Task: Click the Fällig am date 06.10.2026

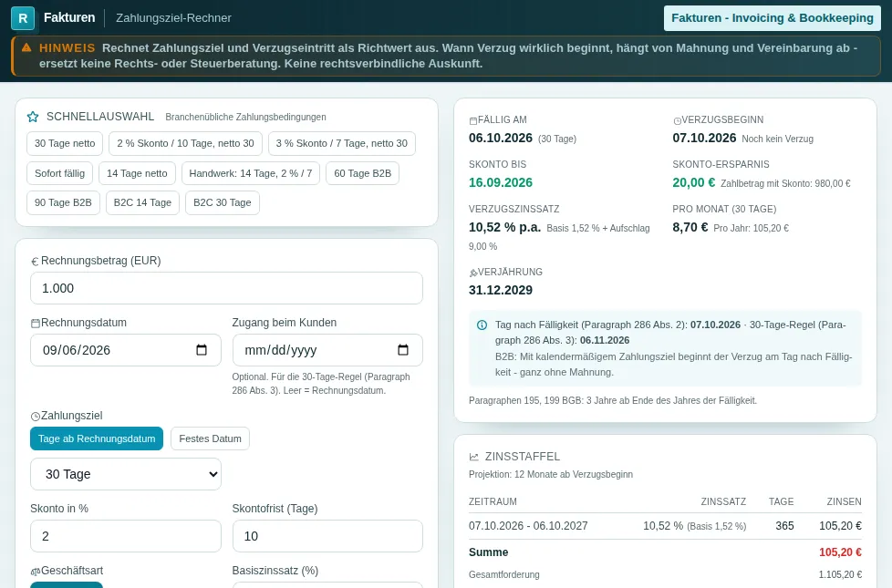Action: pyautogui.click(x=501, y=139)
